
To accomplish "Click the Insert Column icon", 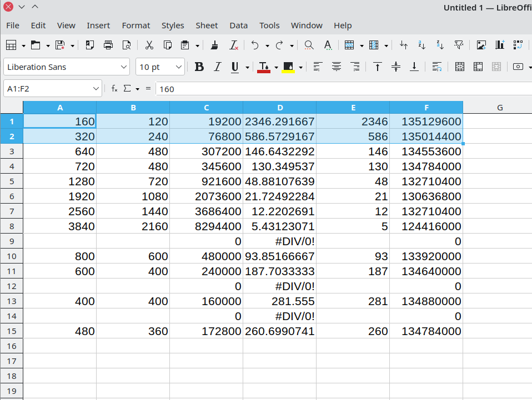I will pyautogui.click(x=374, y=45).
